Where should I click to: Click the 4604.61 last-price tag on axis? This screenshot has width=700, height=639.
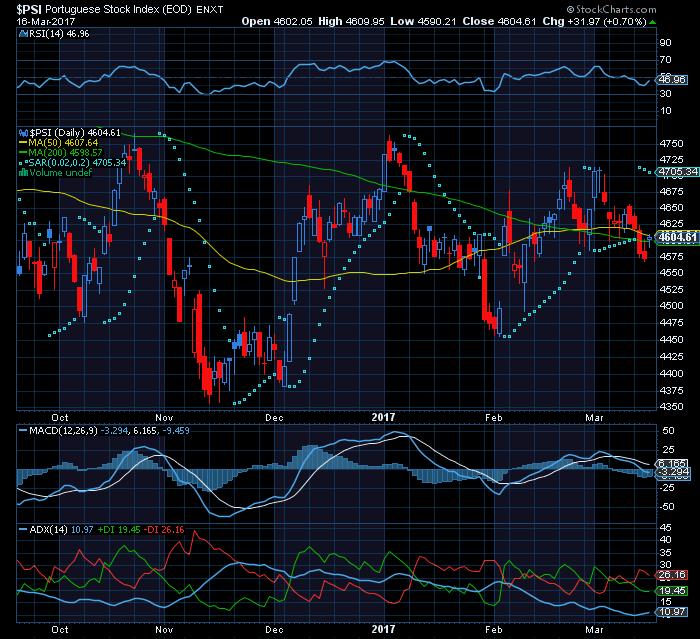(677, 237)
